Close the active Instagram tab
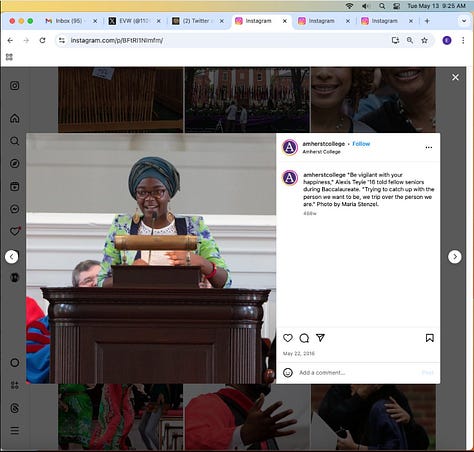This screenshot has height=452, width=474. click(285, 21)
